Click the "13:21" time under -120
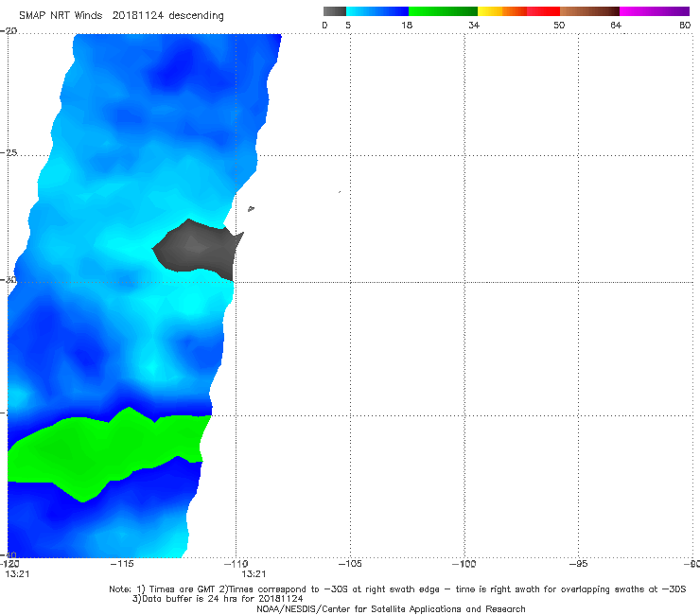The width and height of the screenshot is (700, 615). (x=17, y=574)
